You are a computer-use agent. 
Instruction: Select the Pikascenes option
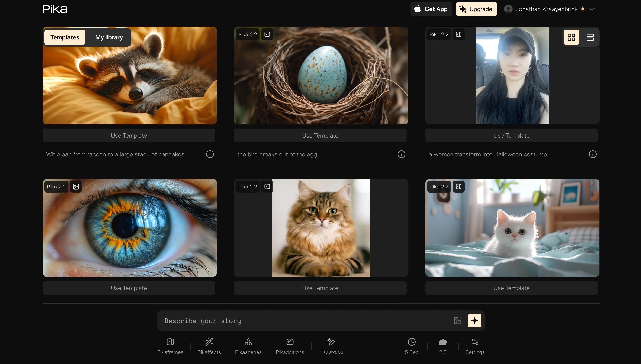pyautogui.click(x=248, y=346)
